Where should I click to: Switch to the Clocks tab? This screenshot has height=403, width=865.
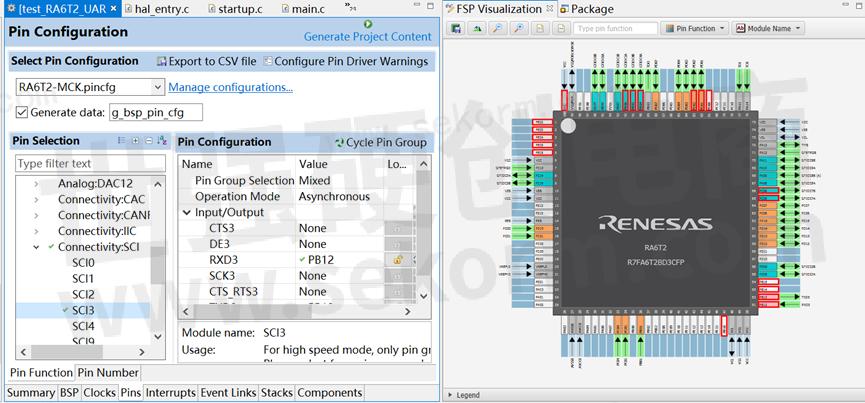pos(100,393)
